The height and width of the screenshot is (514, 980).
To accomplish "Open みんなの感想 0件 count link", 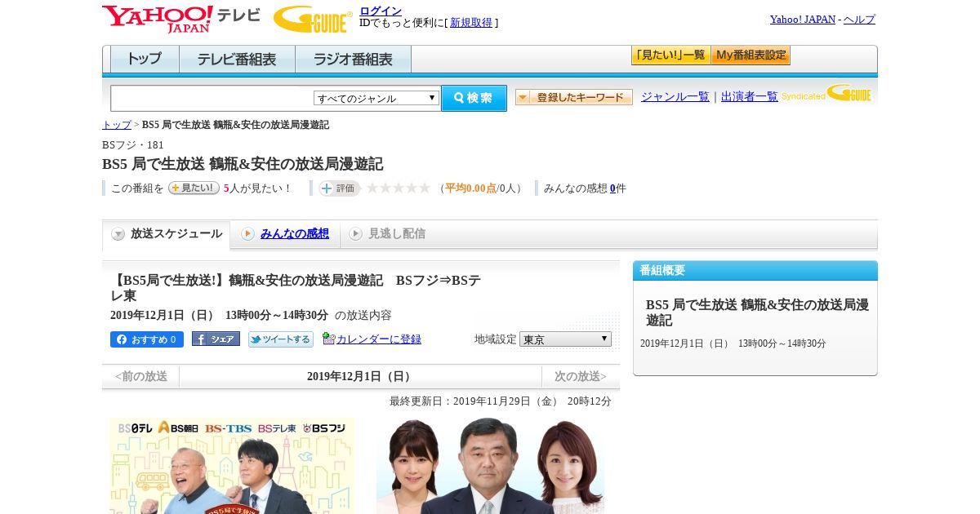I will coord(612,188).
